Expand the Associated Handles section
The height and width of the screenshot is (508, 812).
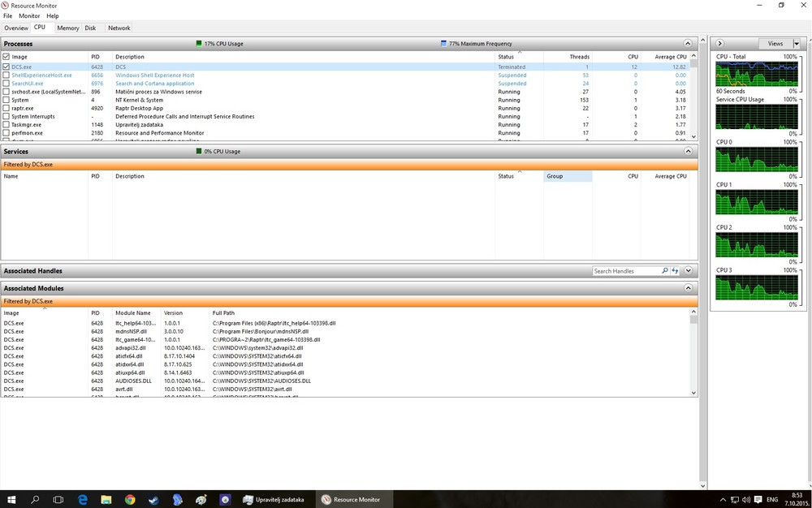tap(688, 270)
